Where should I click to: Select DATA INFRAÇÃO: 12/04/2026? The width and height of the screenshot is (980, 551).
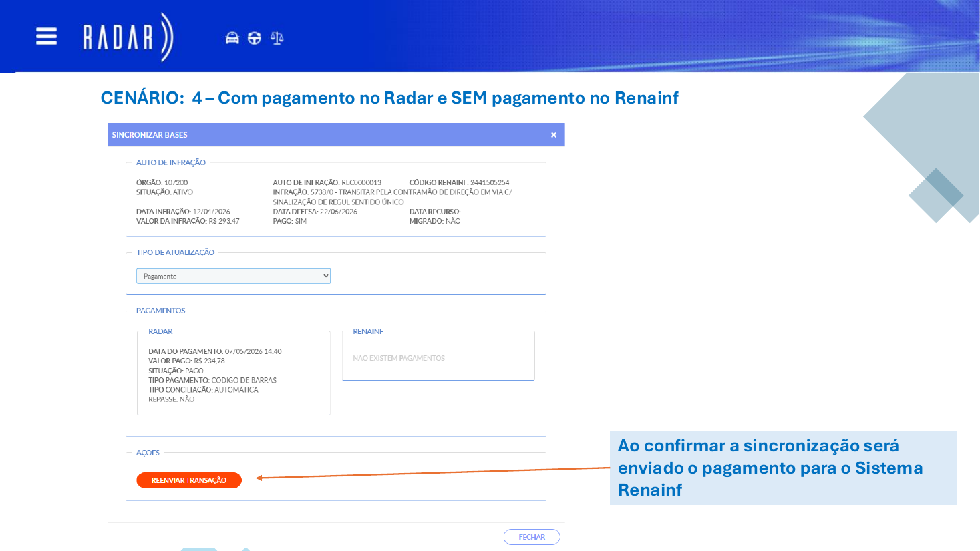click(x=183, y=212)
